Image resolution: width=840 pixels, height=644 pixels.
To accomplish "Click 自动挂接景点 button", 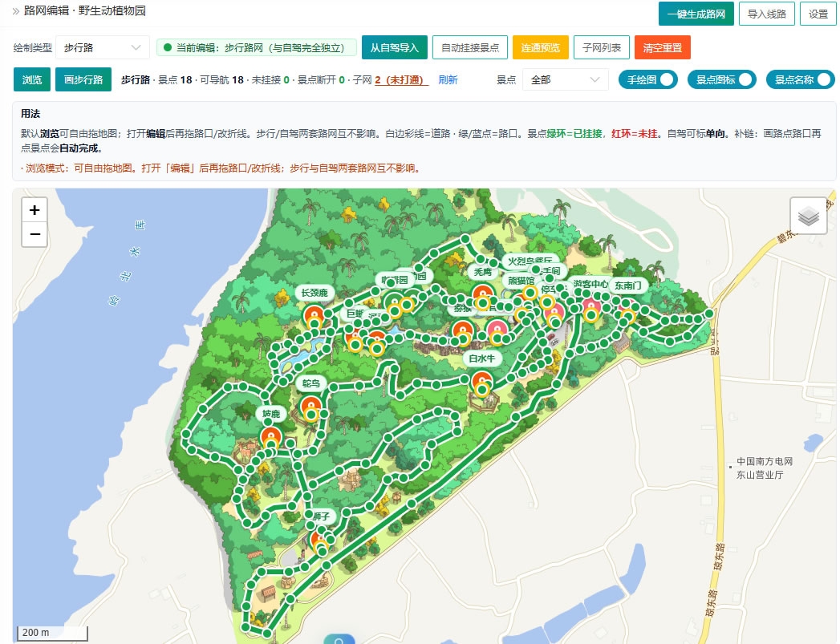I will (470, 47).
